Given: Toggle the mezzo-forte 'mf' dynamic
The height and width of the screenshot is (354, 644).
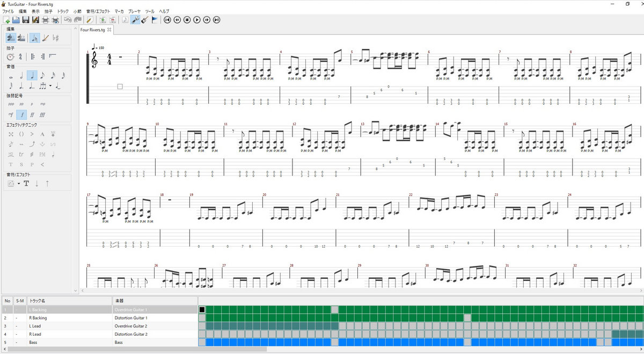Looking at the screenshot, I should pyautogui.click(x=10, y=114).
